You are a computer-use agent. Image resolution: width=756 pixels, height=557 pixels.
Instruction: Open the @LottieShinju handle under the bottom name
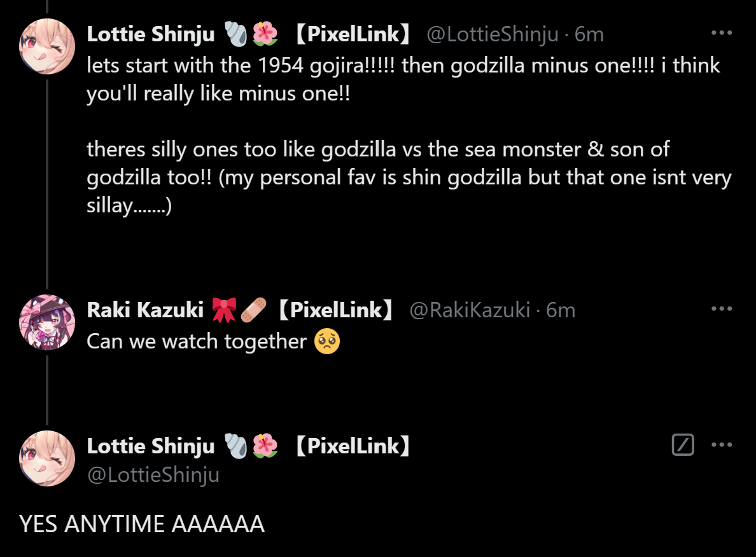point(153,474)
